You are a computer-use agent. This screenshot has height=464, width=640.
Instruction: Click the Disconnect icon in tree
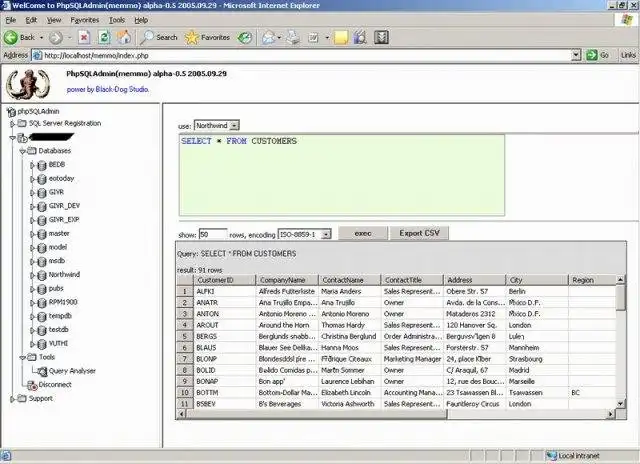(x=32, y=384)
